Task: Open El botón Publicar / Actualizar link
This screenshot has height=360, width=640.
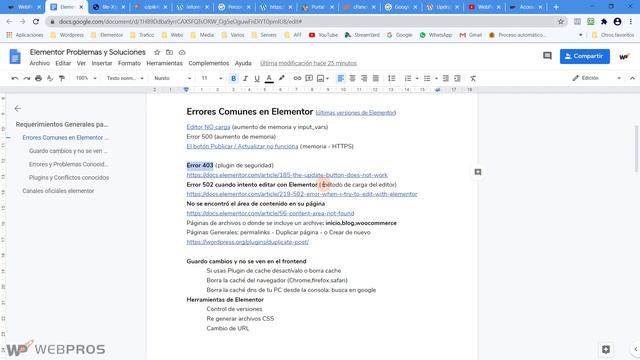Action: click(242, 146)
